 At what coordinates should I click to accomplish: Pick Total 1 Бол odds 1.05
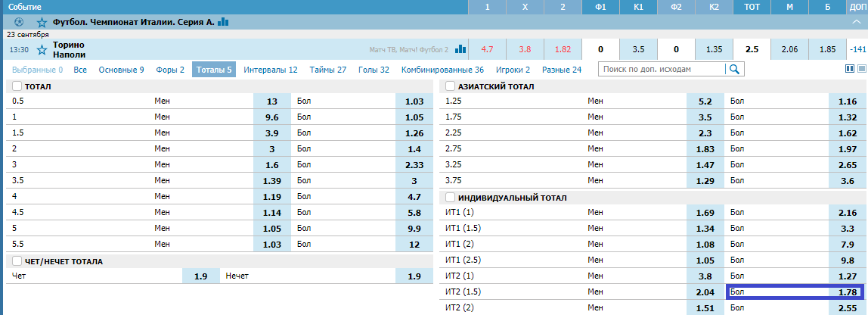(414, 117)
